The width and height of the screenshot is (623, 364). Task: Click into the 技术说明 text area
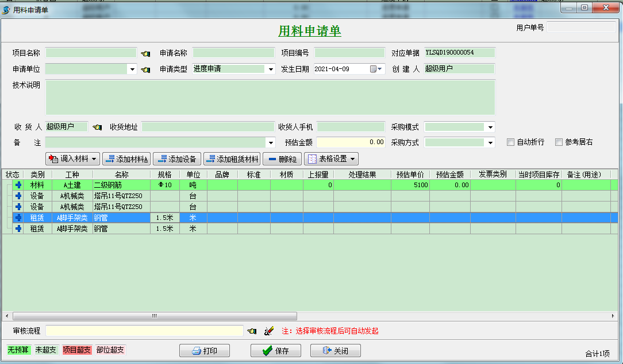pos(270,97)
